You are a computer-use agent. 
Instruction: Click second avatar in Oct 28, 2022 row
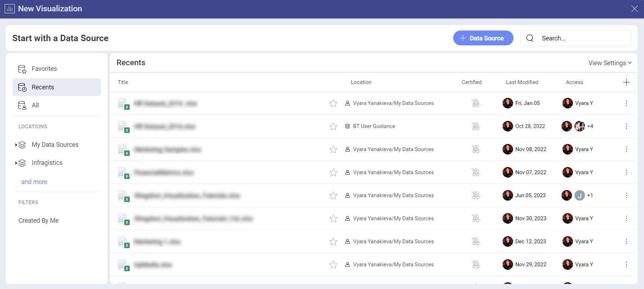tap(579, 126)
